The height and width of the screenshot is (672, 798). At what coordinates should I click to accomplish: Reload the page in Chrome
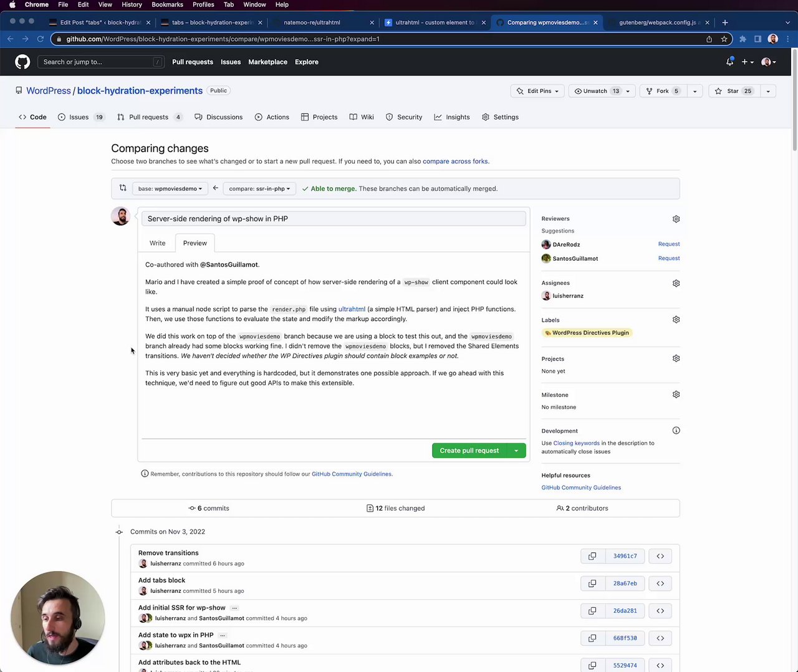point(41,39)
